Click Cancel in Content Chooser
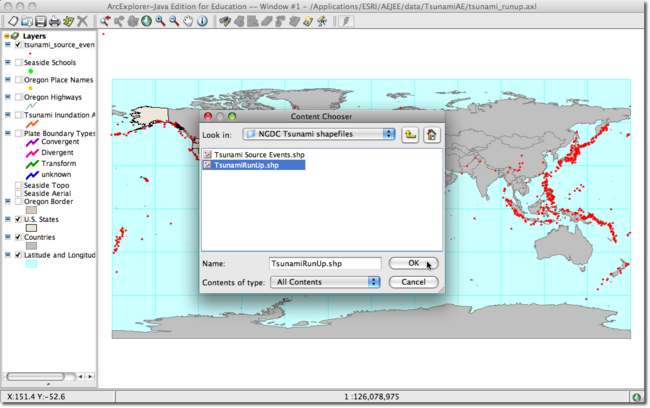Image resolution: width=650 pixels, height=408 pixels. click(x=413, y=282)
